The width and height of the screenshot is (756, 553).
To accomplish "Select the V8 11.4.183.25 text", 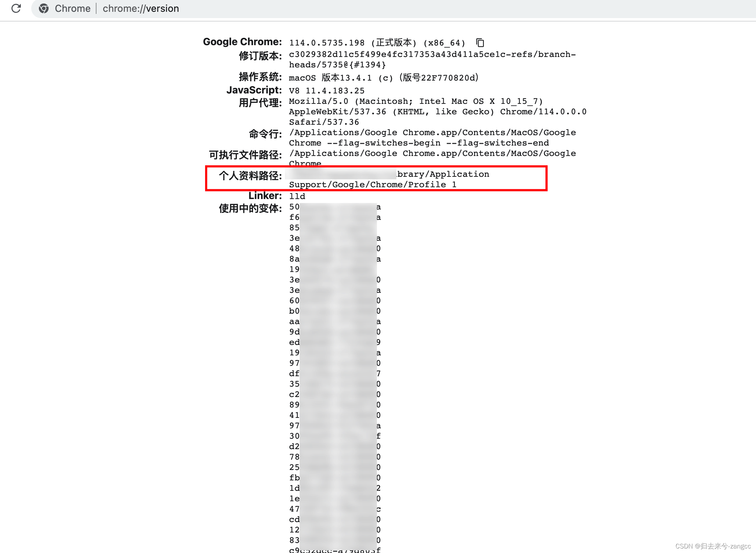I will point(327,91).
